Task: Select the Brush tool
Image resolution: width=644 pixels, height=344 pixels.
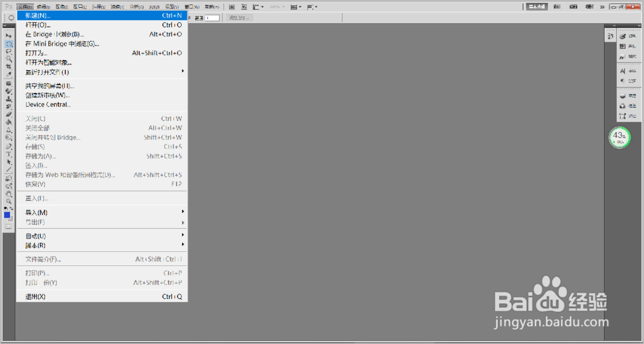Action: [x=8, y=91]
